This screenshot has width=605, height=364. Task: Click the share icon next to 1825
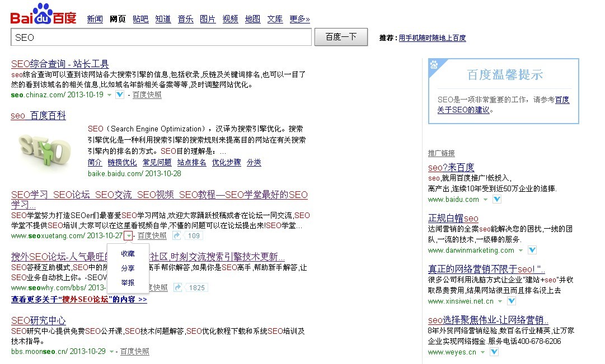[177, 287]
